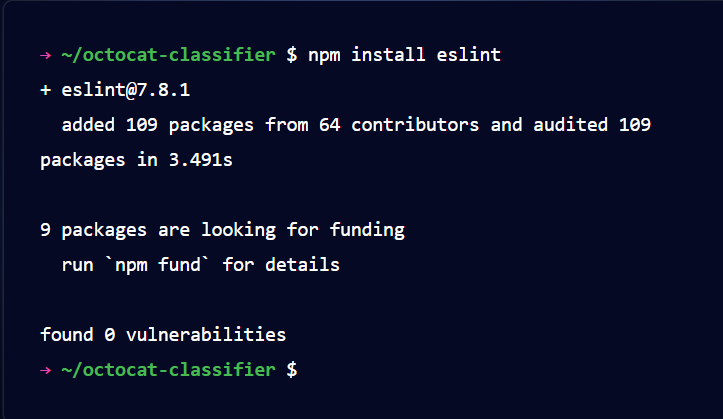This screenshot has width=723, height=419.
Task: Click the 'audited 109' text
Action: (592, 125)
